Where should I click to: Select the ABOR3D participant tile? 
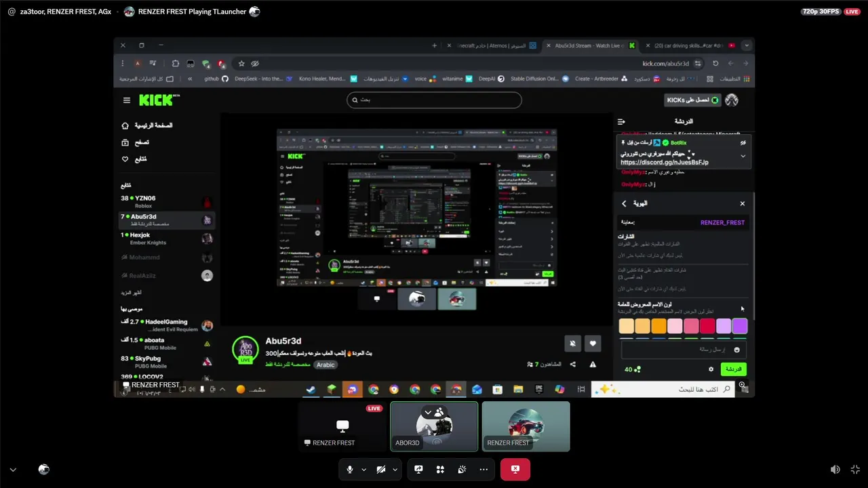(434, 426)
